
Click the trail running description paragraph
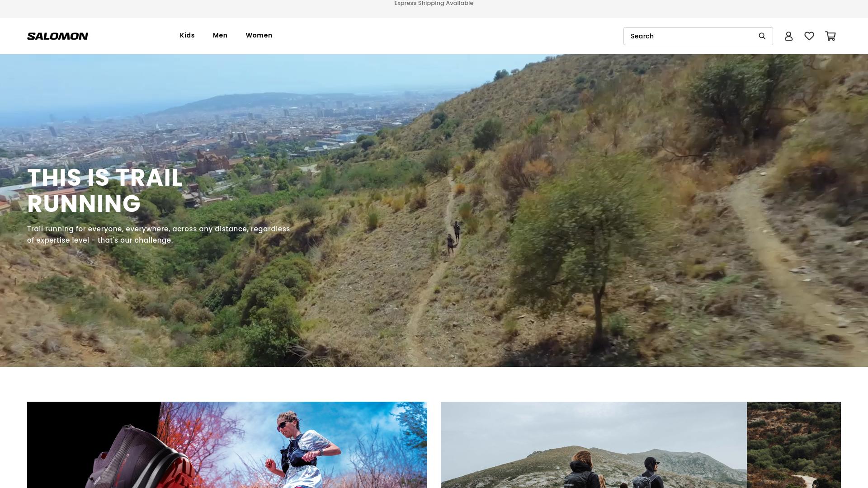pos(158,235)
